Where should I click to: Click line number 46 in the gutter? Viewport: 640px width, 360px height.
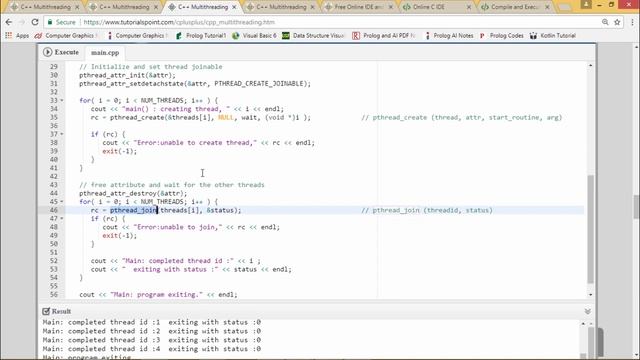pos(53,210)
